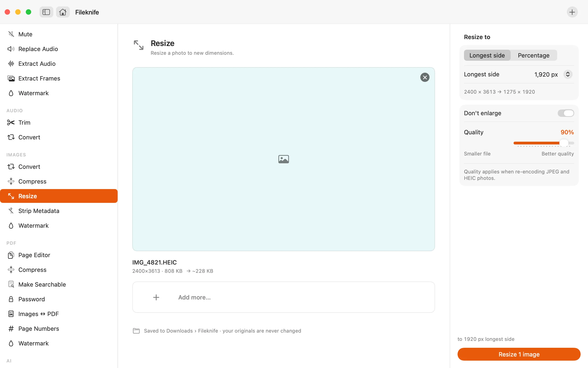Toggle the sidebar visibility button
The width and height of the screenshot is (588, 368).
pyautogui.click(x=46, y=12)
